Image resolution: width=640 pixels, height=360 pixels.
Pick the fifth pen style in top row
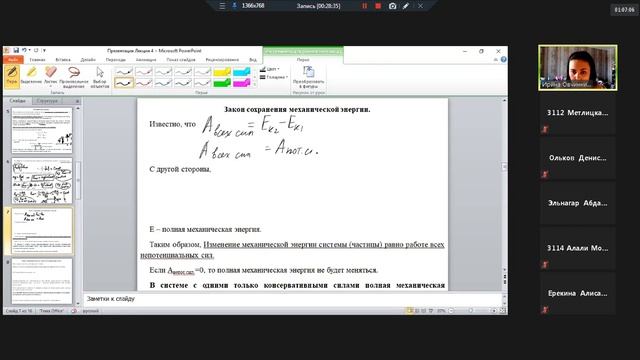202,72
